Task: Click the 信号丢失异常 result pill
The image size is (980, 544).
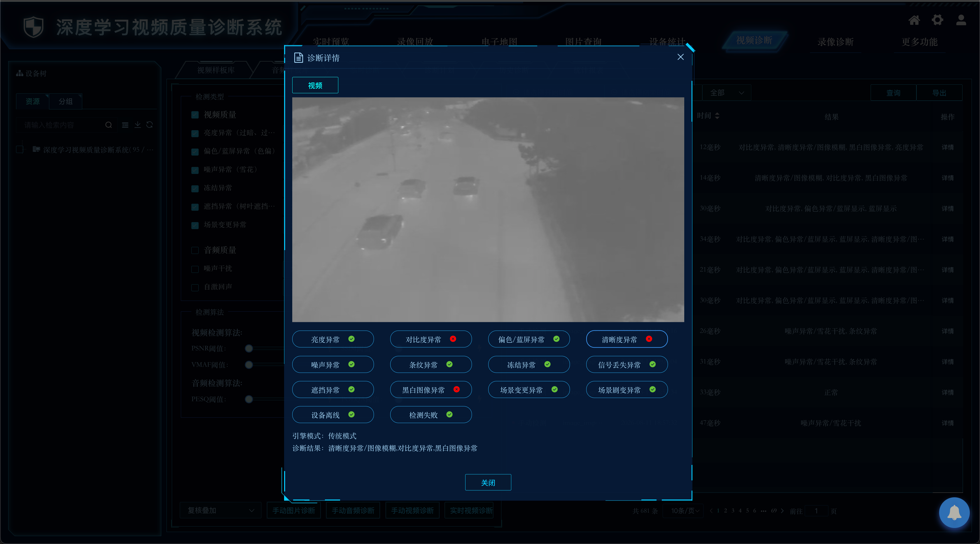Action: pyautogui.click(x=627, y=365)
